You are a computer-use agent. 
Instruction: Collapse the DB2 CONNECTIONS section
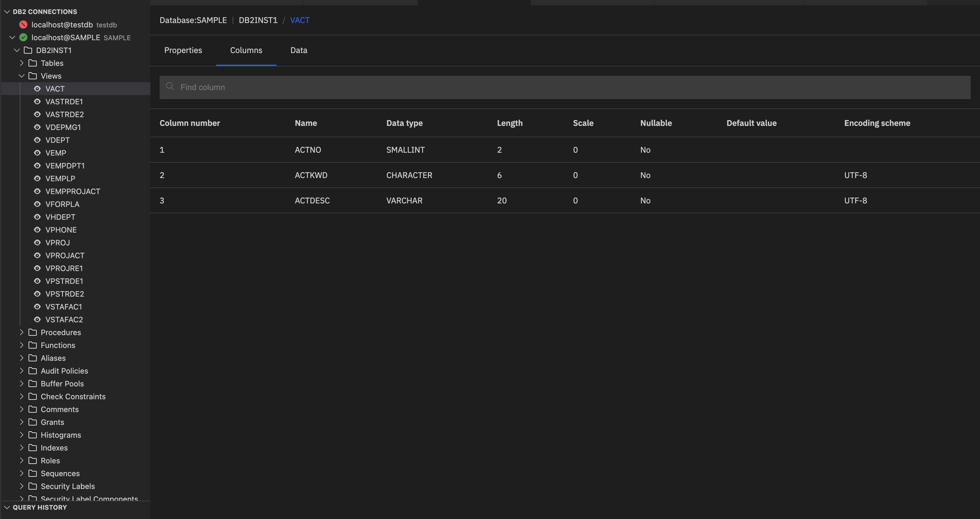click(x=7, y=12)
